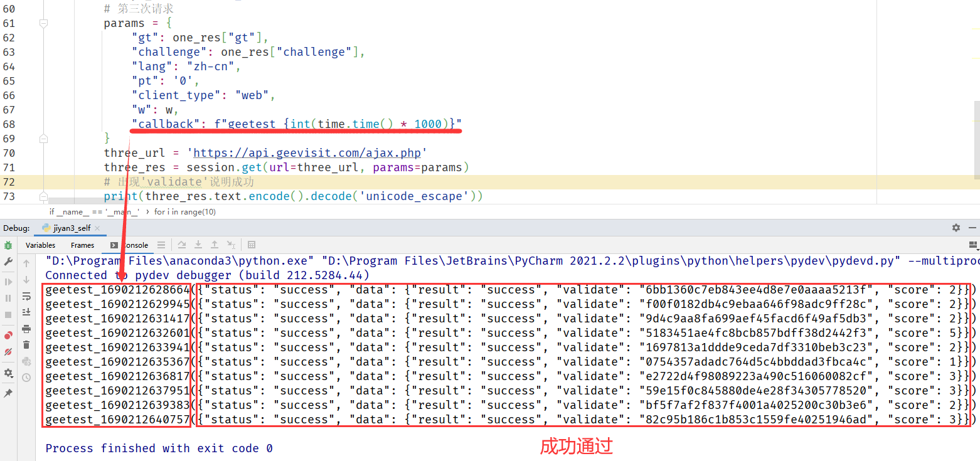Collapse fold marker at line 69 closing brace
This screenshot has width=980, height=461.
tap(43, 138)
